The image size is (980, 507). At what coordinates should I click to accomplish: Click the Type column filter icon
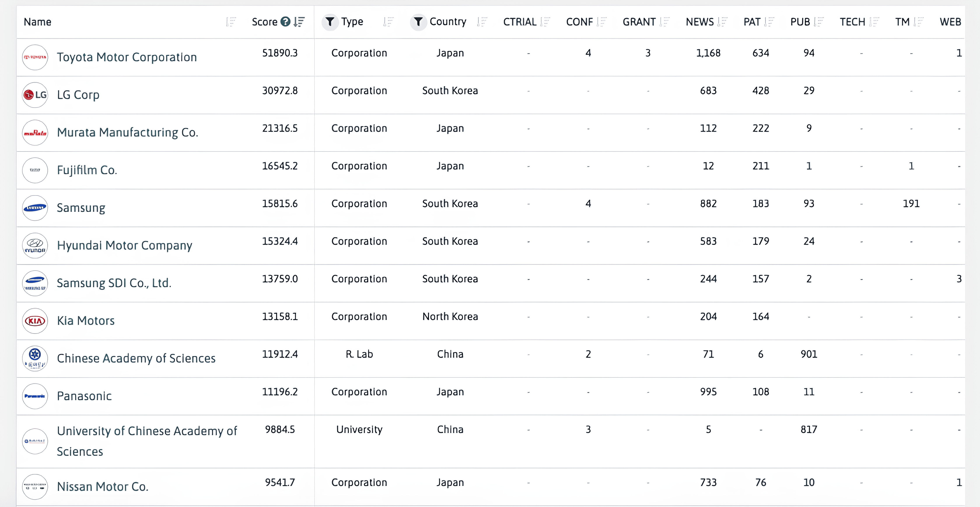[330, 22]
